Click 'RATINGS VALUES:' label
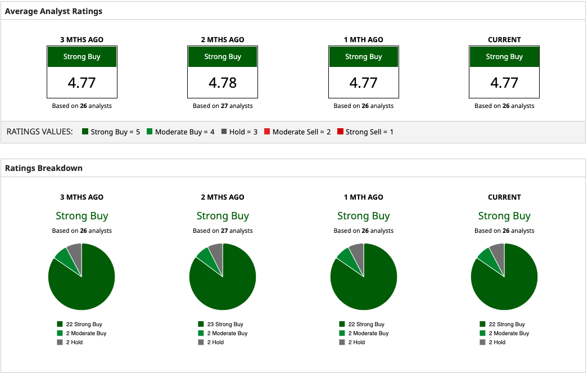 click(40, 132)
